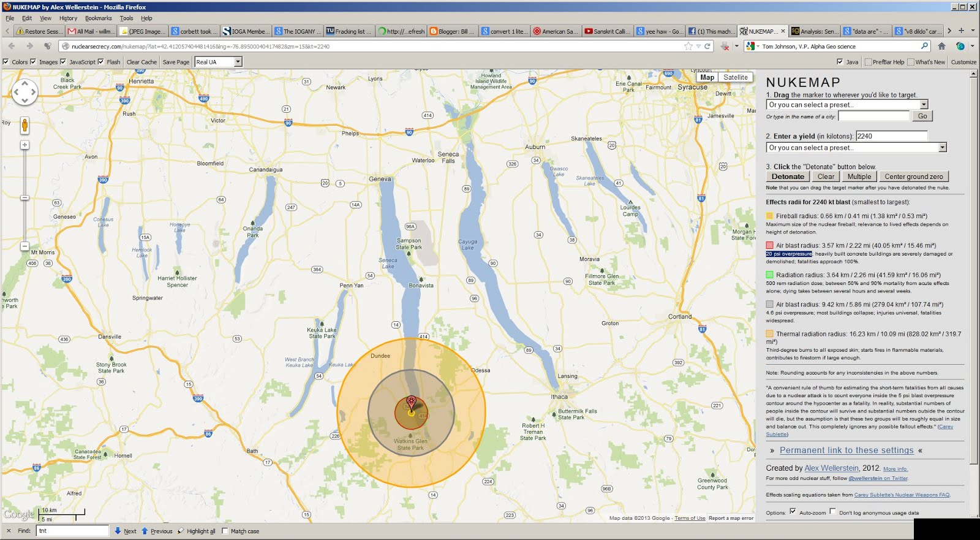Screen dimensions: 980x540
Task: Open the list all tabs dropdown arrow
Action: pos(973,31)
